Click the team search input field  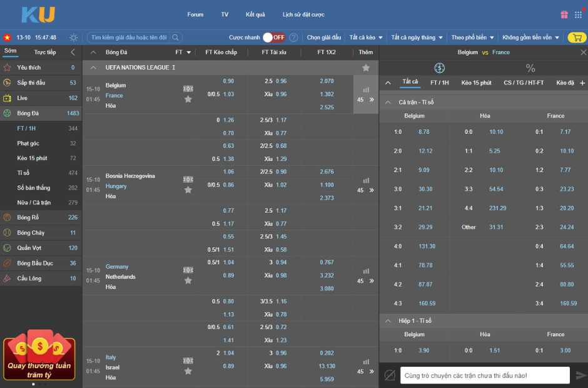point(129,38)
